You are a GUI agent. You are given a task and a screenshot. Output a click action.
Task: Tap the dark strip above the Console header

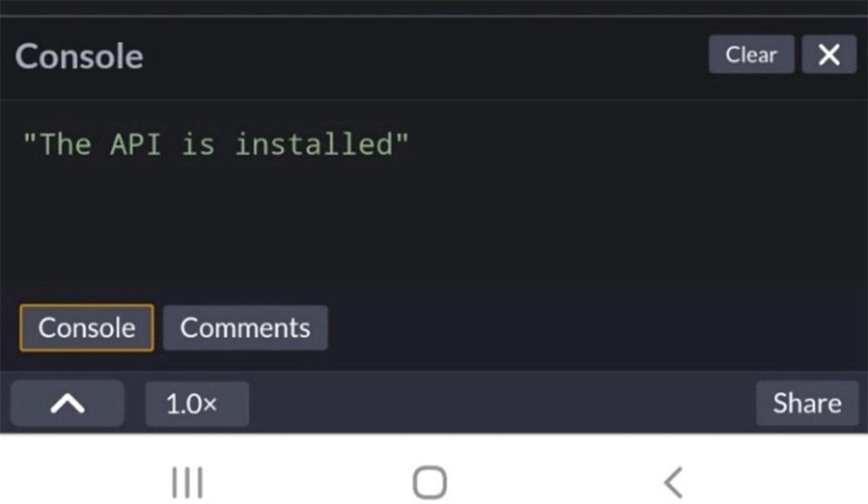(x=434, y=7)
